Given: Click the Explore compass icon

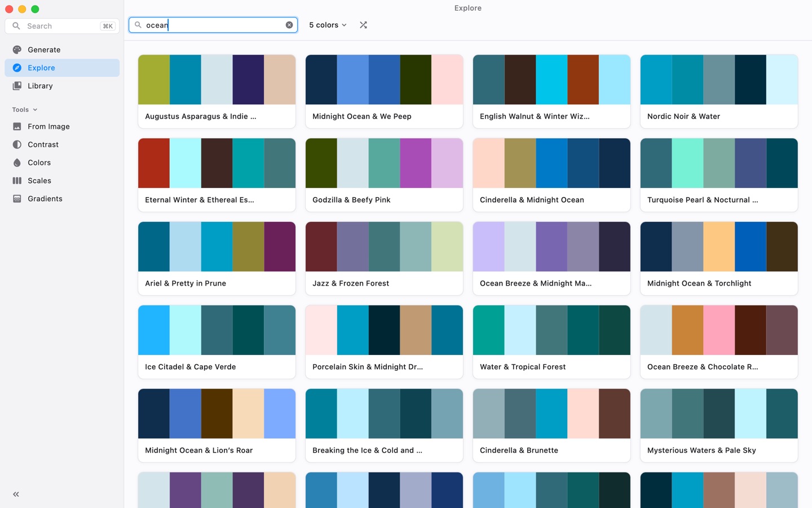Looking at the screenshot, I should click(17, 68).
